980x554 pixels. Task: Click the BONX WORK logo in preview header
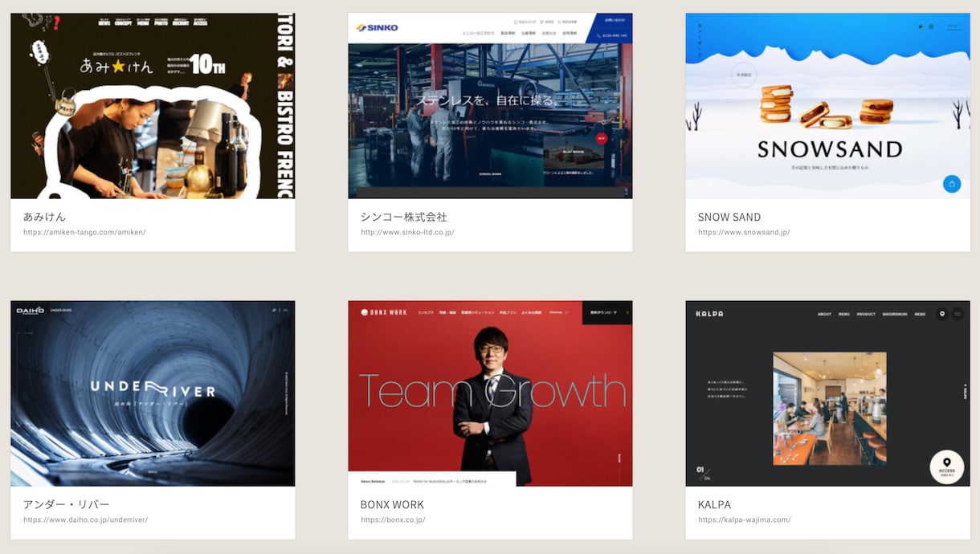pos(383,312)
